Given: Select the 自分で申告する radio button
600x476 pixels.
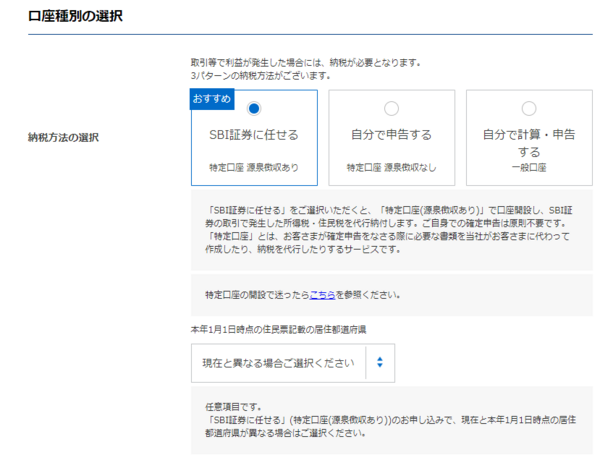Looking at the screenshot, I should (391, 109).
